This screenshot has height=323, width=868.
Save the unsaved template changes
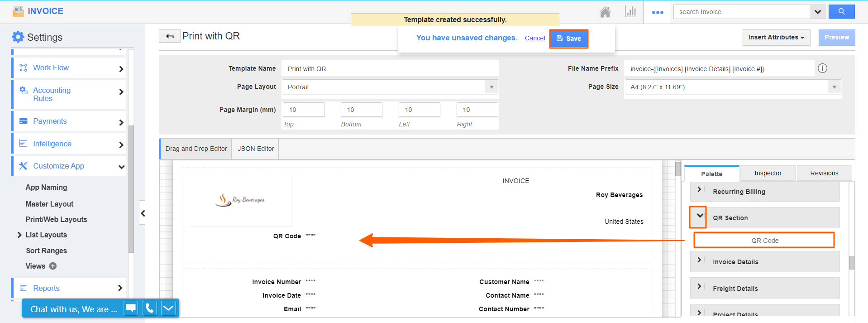(x=568, y=39)
